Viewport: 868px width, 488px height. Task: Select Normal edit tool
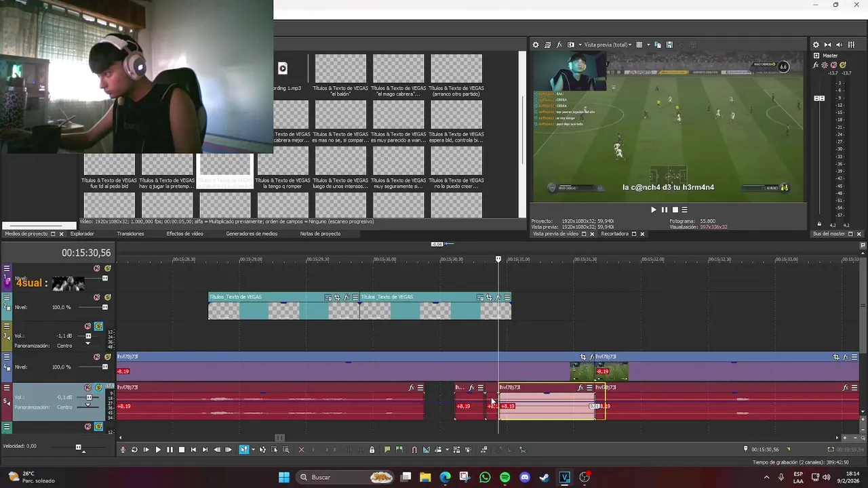click(244, 449)
